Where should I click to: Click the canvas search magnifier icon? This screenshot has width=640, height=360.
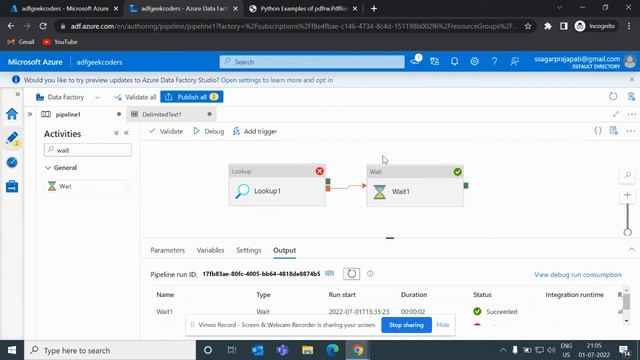click(x=627, y=175)
